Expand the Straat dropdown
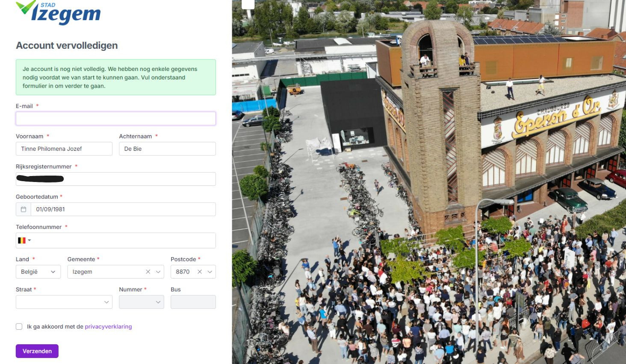Image resolution: width=626 pixels, height=364 pixels. [106, 302]
